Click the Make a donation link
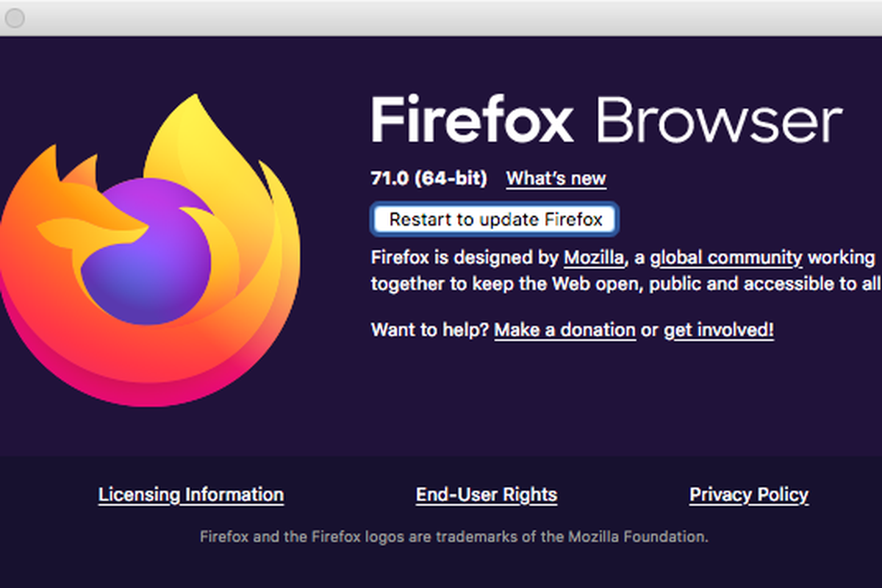The width and height of the screenshot is (882, 588). pos(564,330)
